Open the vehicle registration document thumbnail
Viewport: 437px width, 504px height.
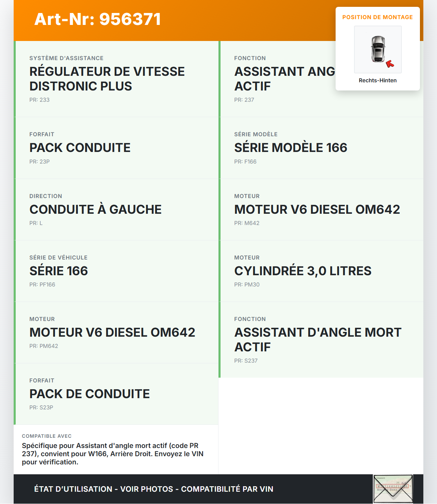pyautogui.click(x=393, y=489)
